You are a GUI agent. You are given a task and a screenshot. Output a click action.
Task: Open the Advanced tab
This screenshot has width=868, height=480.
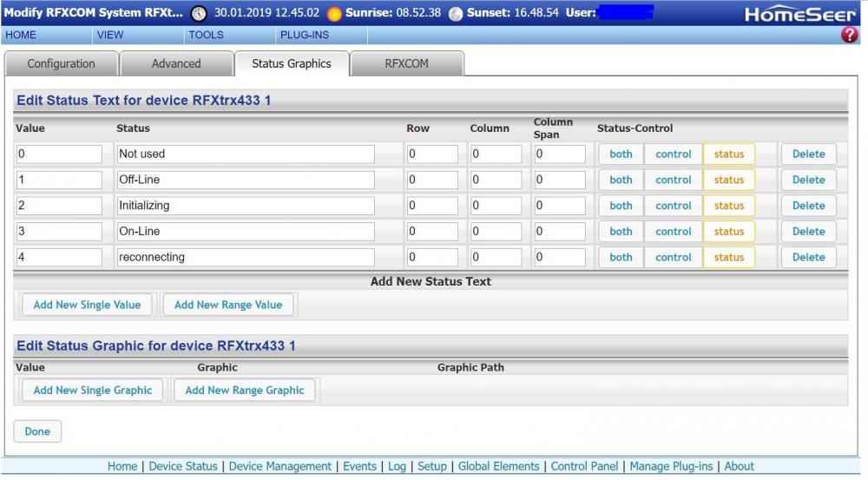176,64
